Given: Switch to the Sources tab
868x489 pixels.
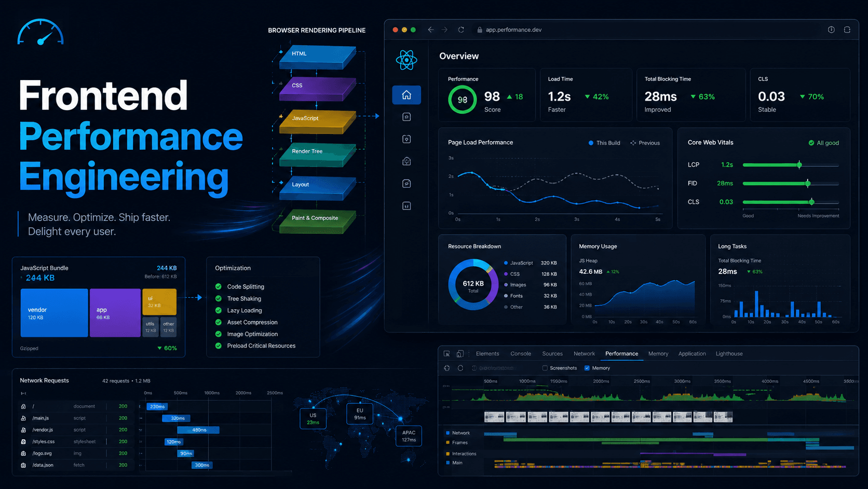Looking at the screenshot, I should pyautogui.click(x=552, y=354).
